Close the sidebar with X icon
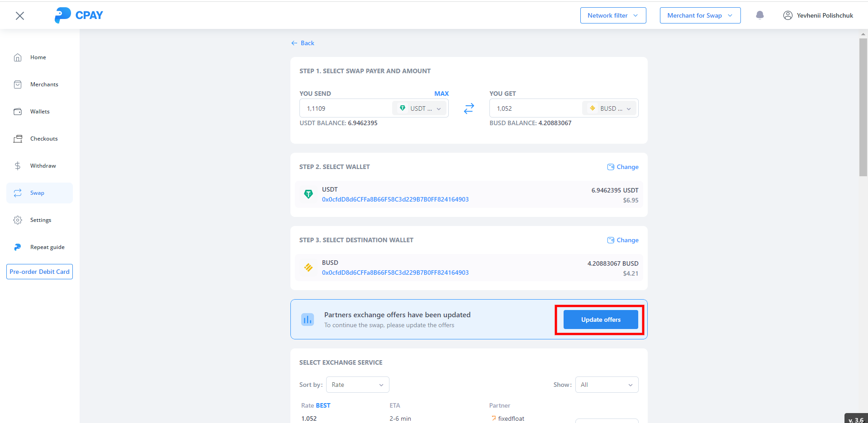The height and width of the screenshot is (423, 868). pos(20,16)
